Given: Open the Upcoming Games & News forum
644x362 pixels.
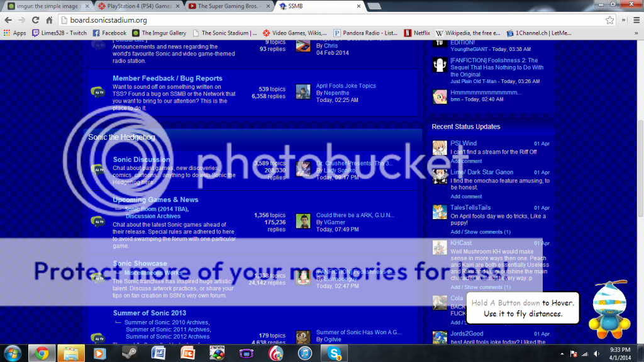Looking at the screenshot, I should point(155,200).
